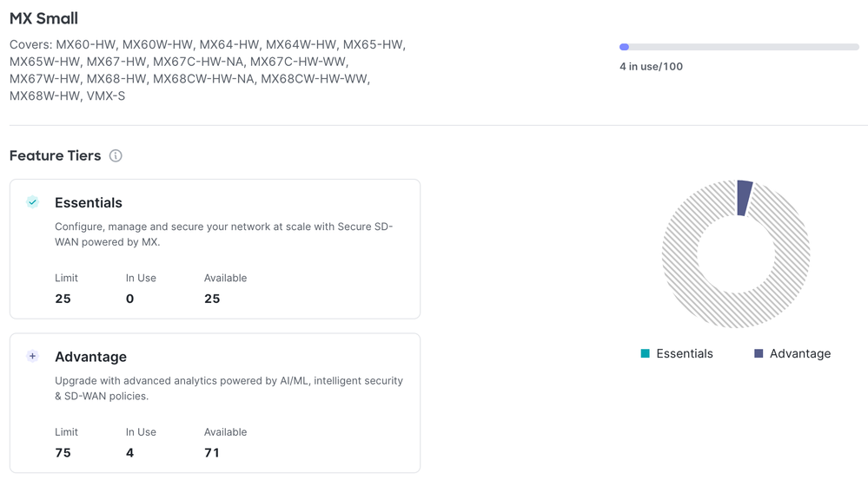The image size is (868, 480).
Task: Click the teal Essentials legend swatch
Action: 645,353
